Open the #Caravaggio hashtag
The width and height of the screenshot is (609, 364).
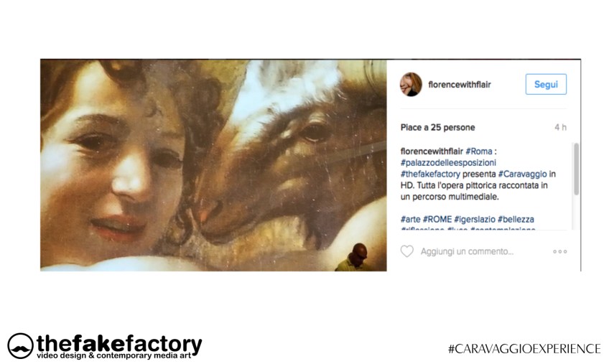tap(522, 174)
